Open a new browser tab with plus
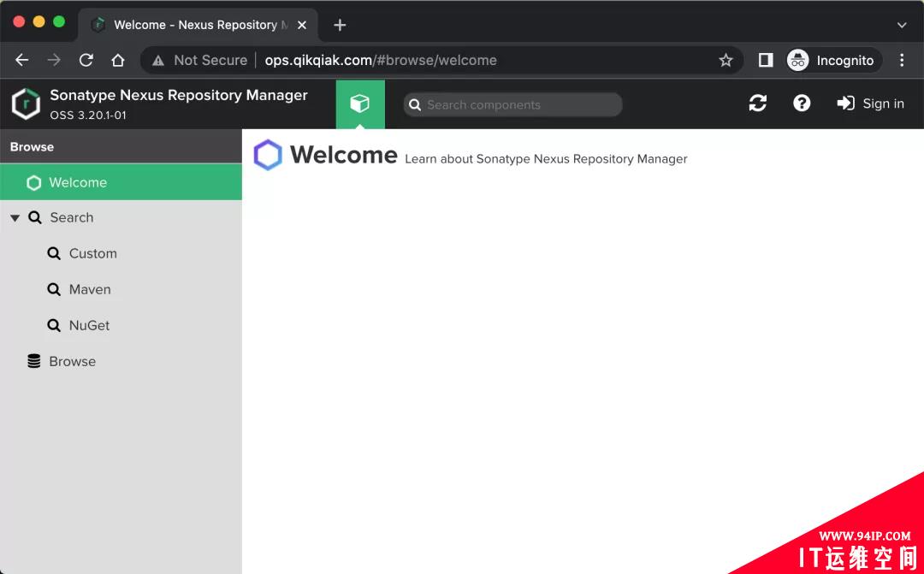The width and height of the screenshot is (924, 574). coord(340,25)
